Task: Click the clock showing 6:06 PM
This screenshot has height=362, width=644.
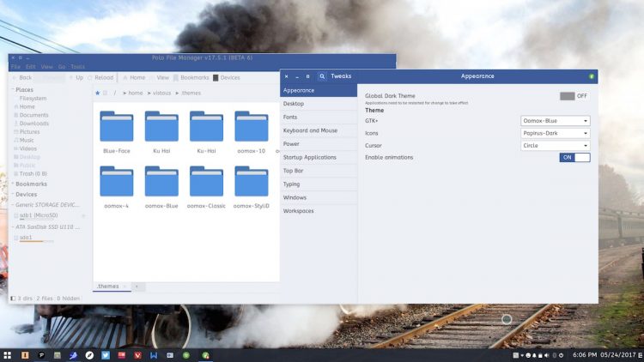Action: tap(585, 354)
